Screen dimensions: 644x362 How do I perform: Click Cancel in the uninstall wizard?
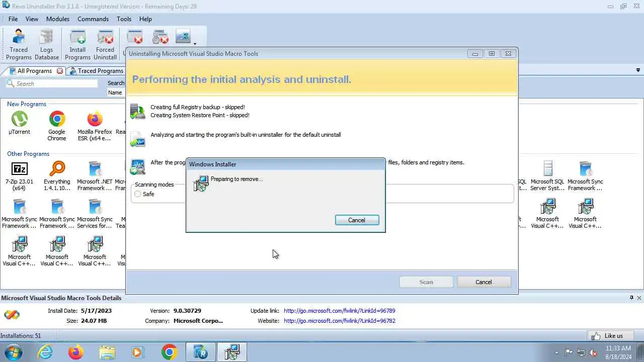pyautogui.click(x=484, y=282)
